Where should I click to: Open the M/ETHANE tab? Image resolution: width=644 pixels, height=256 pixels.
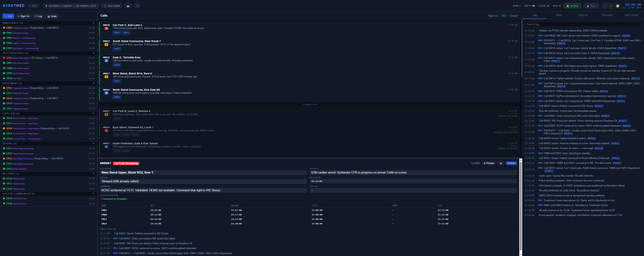coord(632,15)
